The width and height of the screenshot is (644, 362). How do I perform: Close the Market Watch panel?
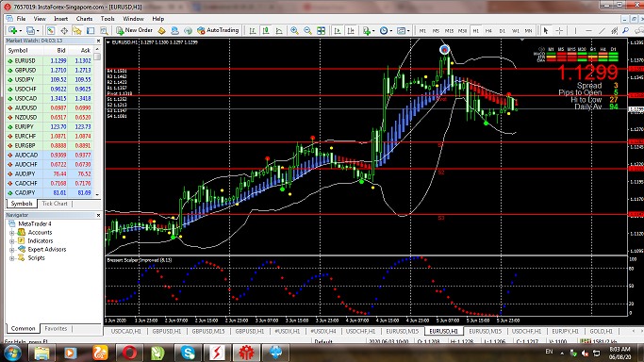(x=98, y=41)
